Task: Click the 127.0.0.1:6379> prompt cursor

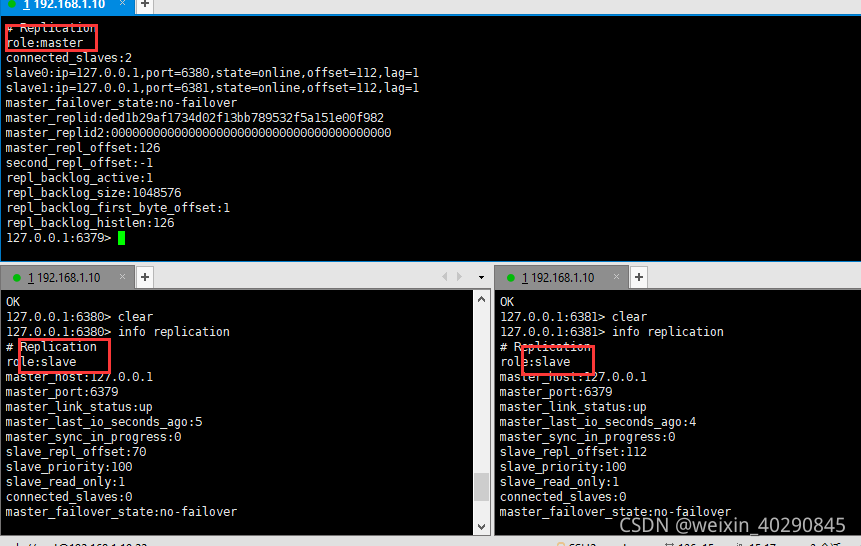Action: point(121,238)
